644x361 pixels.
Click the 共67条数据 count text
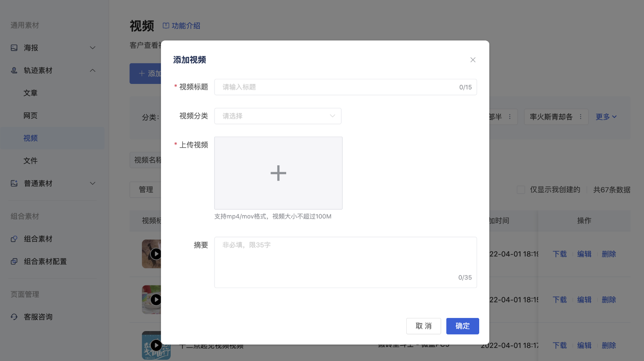612,190
